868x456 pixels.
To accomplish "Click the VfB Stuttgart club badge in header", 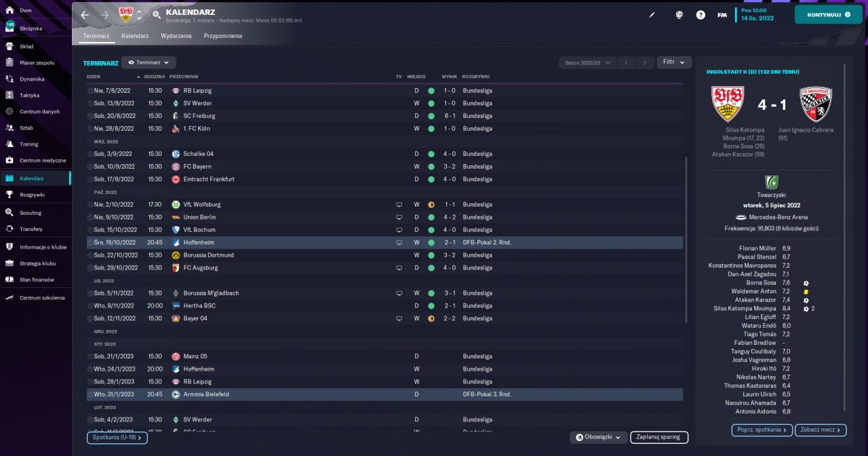I will 125,14.
